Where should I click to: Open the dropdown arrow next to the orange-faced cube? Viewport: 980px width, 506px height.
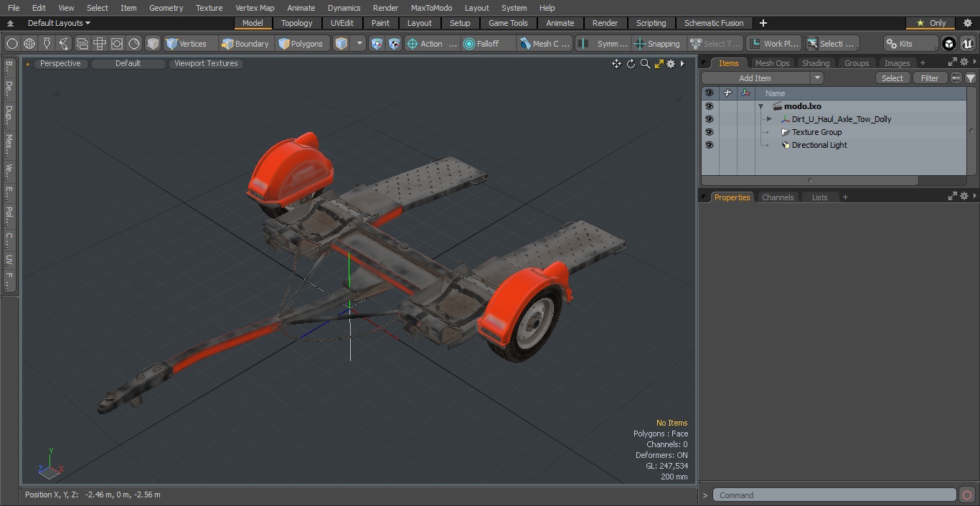point(359,44)
